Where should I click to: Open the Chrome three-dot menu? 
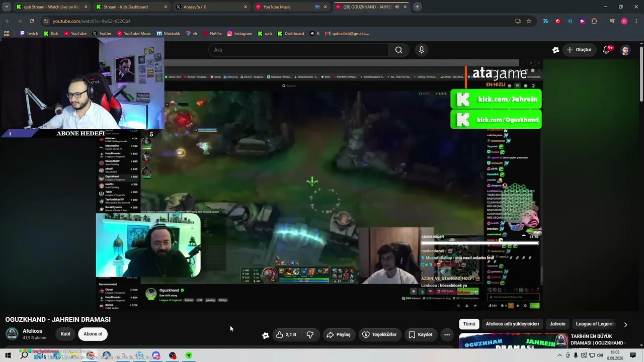point(636,21)
